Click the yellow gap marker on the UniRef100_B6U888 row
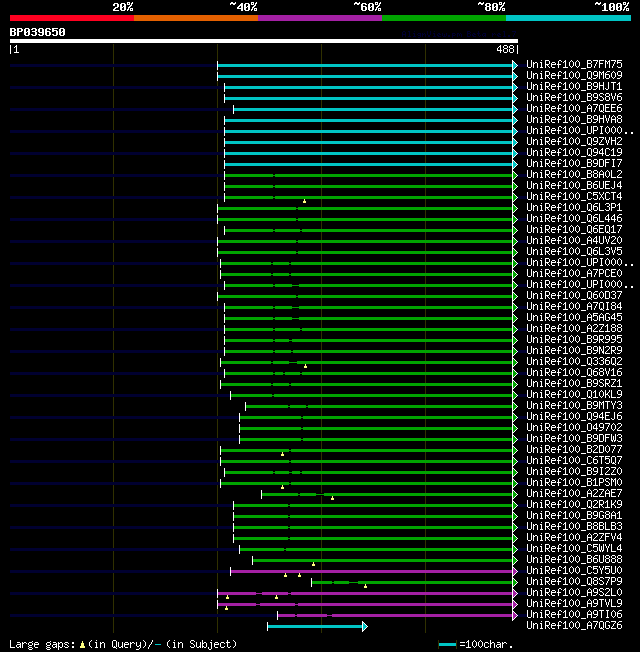640x652 pixels. 314,564
